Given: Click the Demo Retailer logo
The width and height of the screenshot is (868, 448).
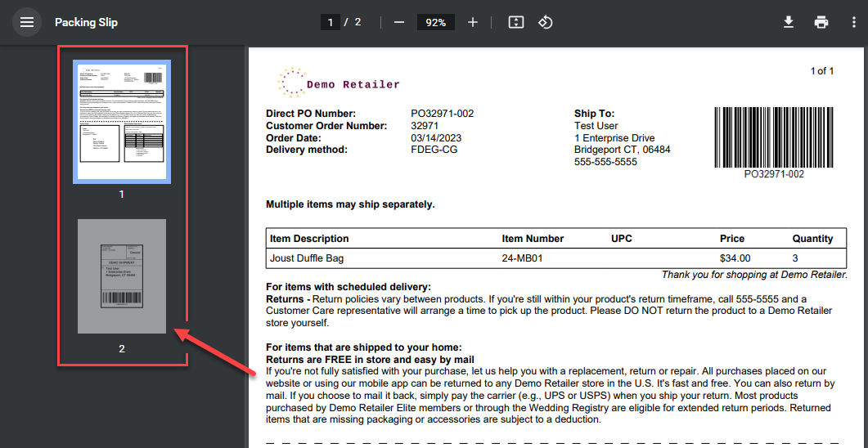Looking at the screenshot, I should click(339, 83).
